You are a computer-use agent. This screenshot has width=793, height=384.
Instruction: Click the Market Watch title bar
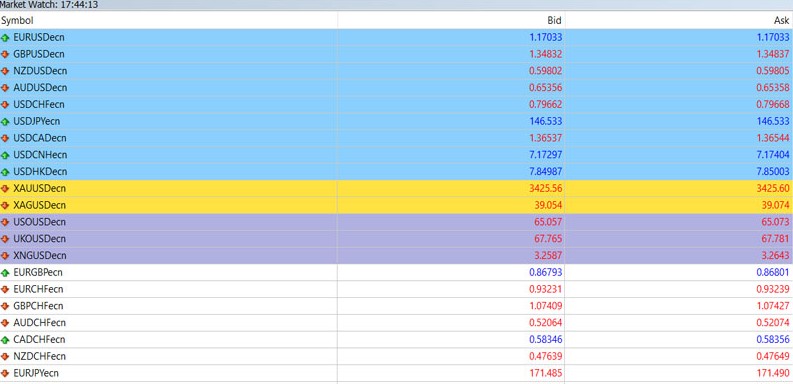pos(396,5)
